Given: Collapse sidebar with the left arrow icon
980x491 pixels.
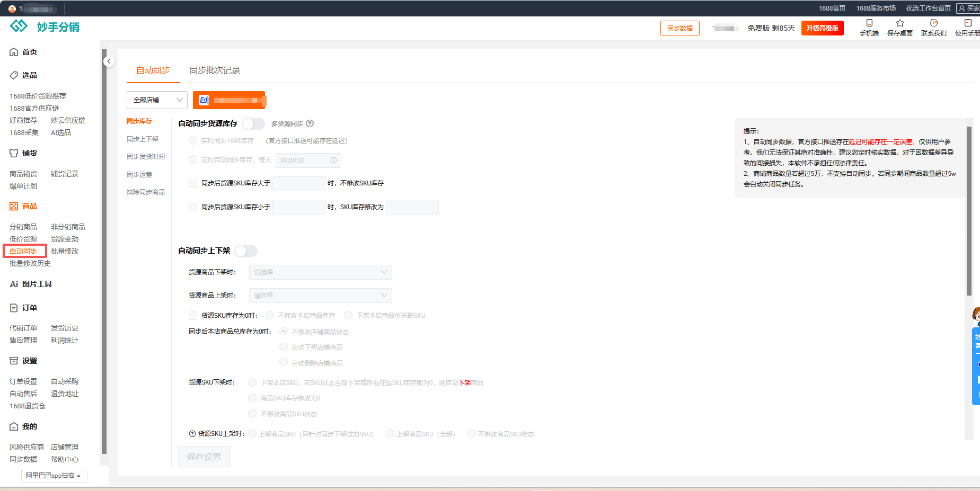Looking at the screenshot, I should 109,61.
